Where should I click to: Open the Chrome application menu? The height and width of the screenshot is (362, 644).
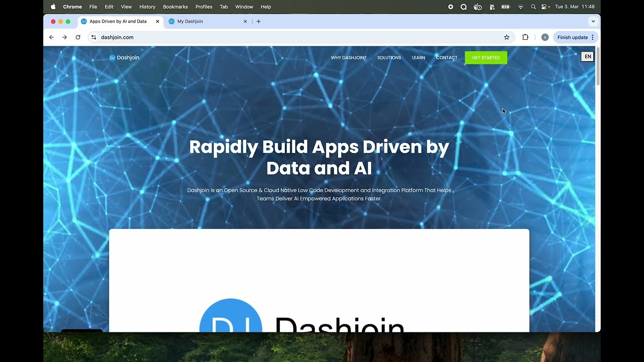point(72,7)
